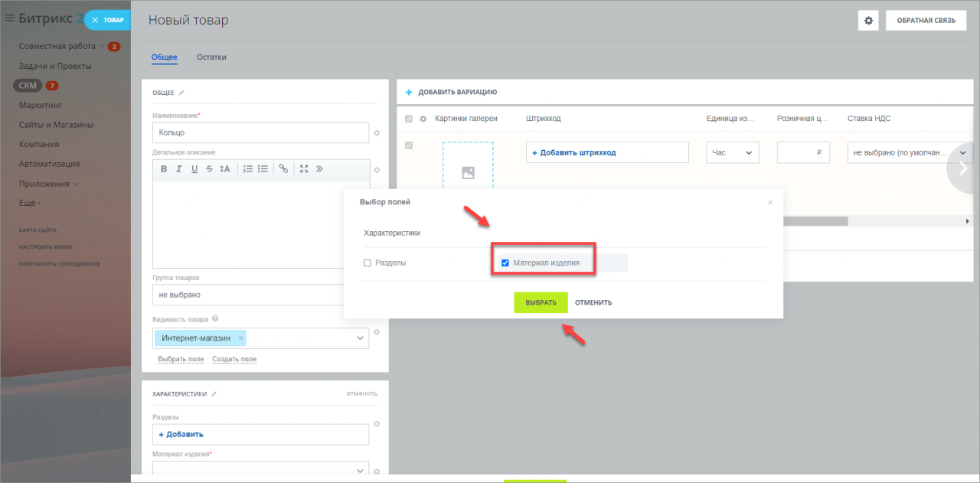Viewport: 980px width, 483px height.
Task: Click the Розничная цена input
Action: 804,152
